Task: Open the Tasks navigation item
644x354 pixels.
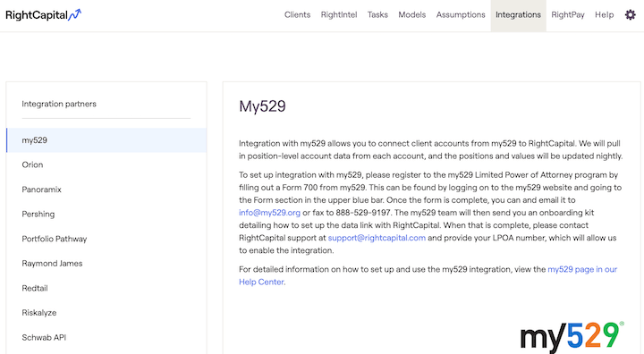Action: [x=377, y=15]
